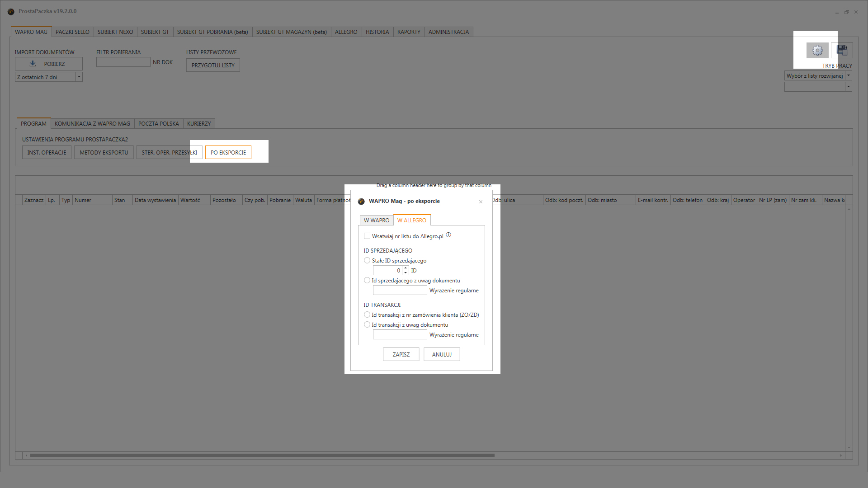This screenshot has height=488, width=868.
Task: Click the logo icon in dialog title
Action: pos(361,202)
